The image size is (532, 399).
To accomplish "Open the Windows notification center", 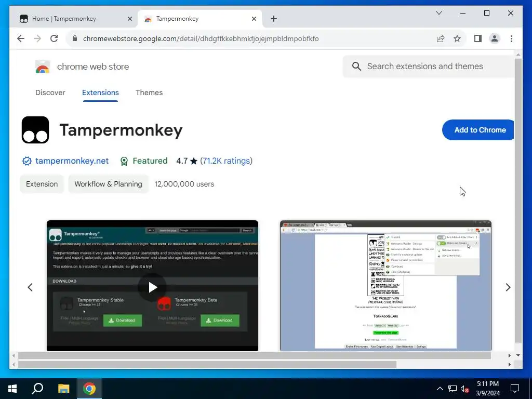I will tap(515, 389).
